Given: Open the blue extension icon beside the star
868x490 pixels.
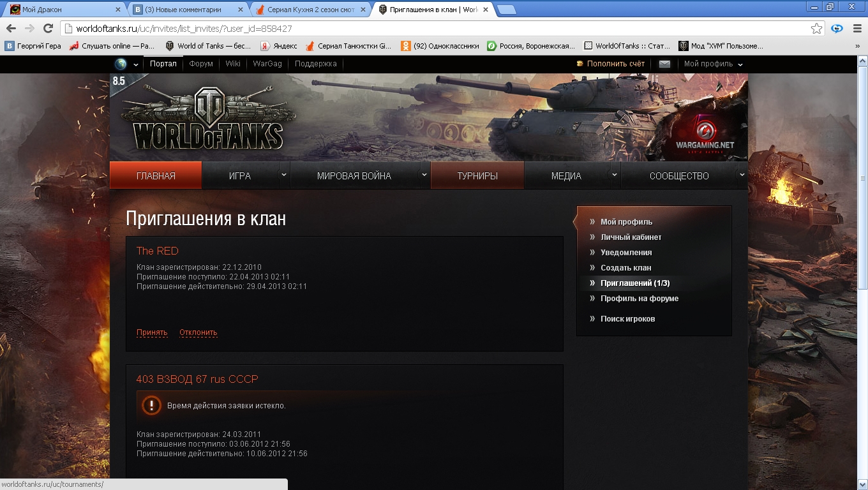Looking at the screenshot, I should 837,29.
